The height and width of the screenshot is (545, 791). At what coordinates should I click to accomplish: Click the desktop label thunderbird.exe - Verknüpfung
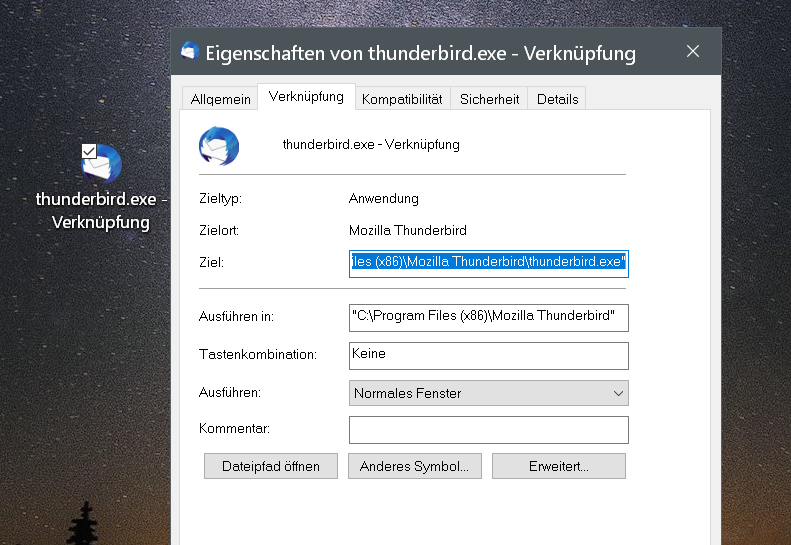tap(101, 211)
